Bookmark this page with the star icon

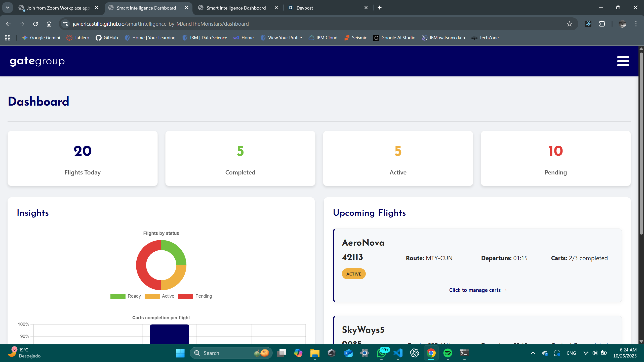point(569,24)
